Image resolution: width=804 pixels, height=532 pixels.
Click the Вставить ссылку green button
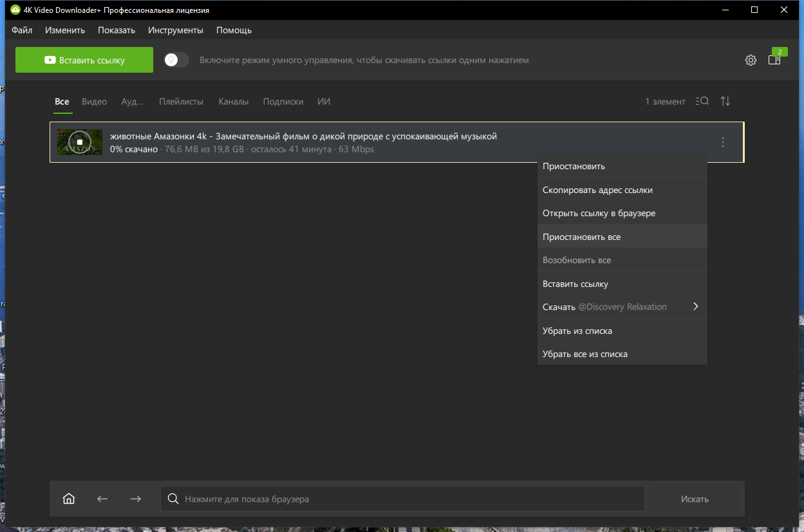point(84,60)
